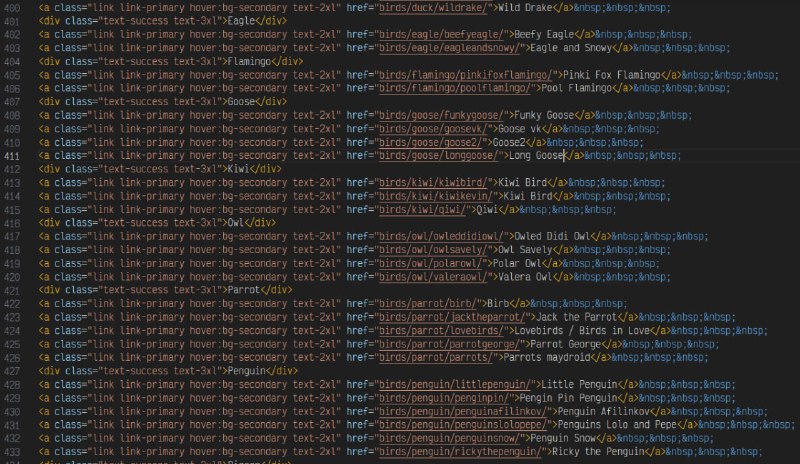
Task: Click the 'Goose' div heading on line 407
Action: pos(241,102)
